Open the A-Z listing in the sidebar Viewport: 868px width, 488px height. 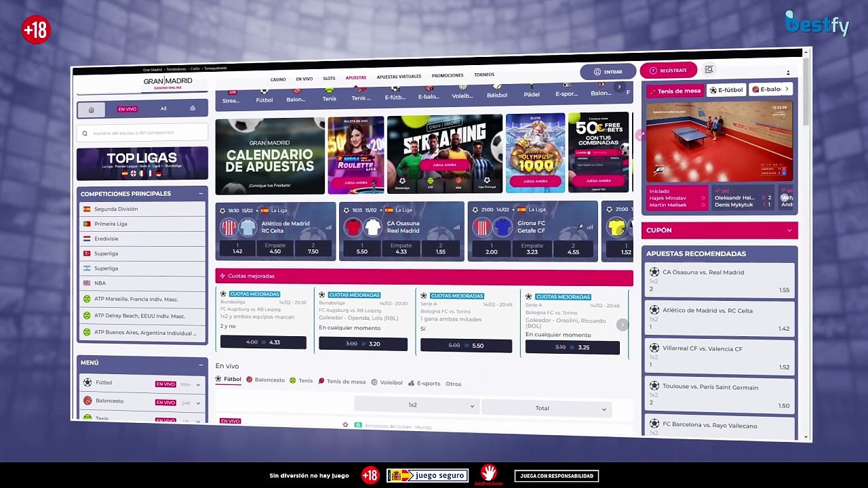point(163,108)
